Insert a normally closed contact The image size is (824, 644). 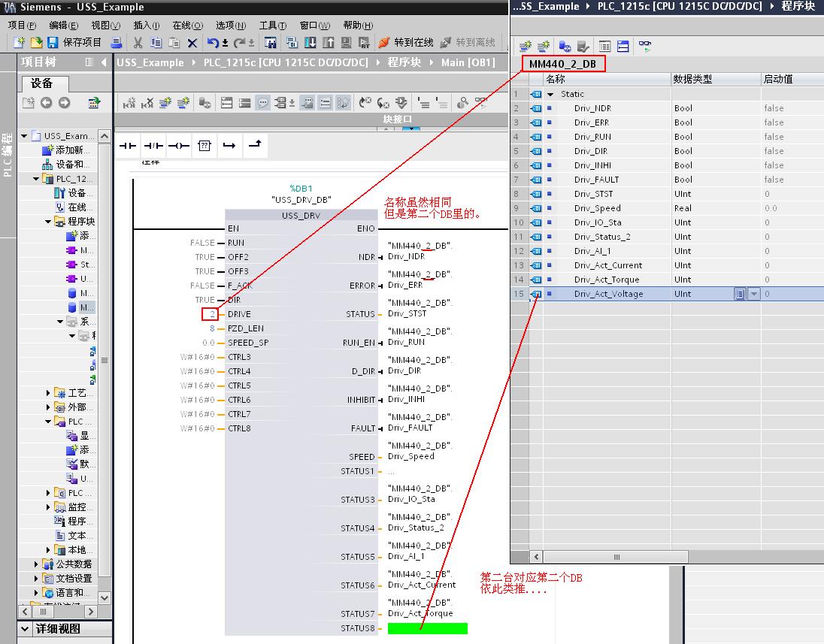coord(153,146)
